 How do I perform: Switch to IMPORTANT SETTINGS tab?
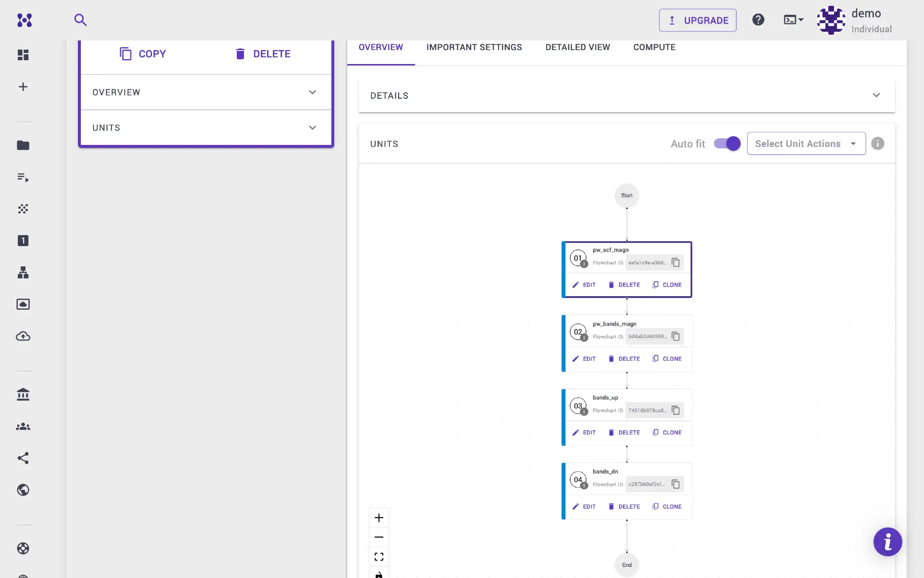click(474, 47)
